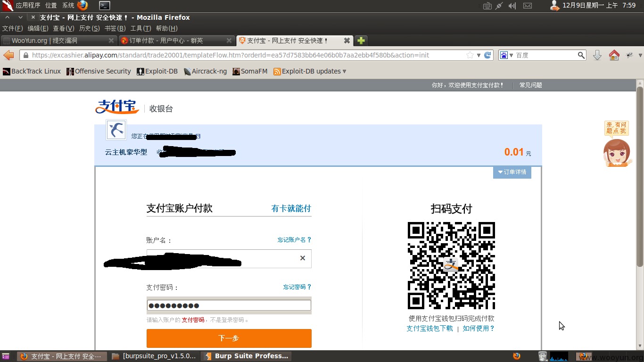Viewport: 644px width, 362px height.
Task: Expand Exploit-DB updates feed bookmark
Action: [310, 71]
